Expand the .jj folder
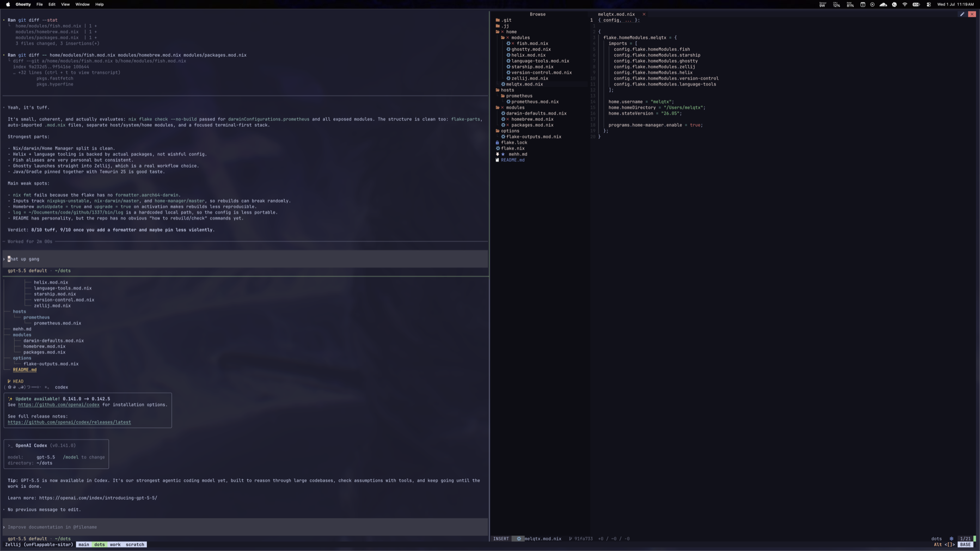This screenshot has width=980, height=551. [x=503, y=26]
